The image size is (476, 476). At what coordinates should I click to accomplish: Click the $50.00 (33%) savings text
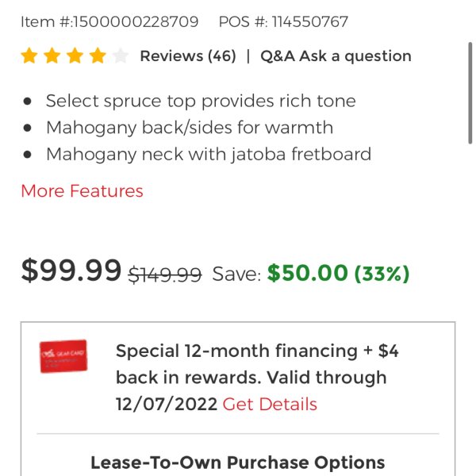click(x=338, y=273)
